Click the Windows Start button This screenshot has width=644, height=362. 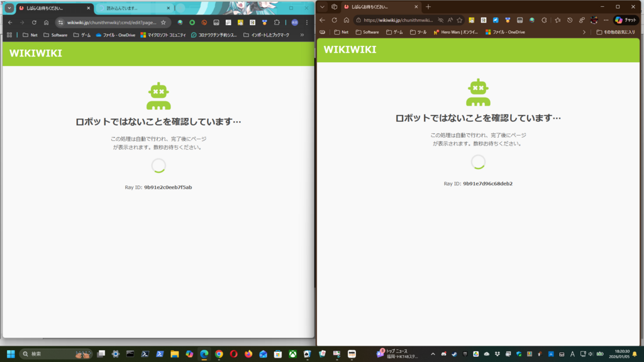point(11,354)
